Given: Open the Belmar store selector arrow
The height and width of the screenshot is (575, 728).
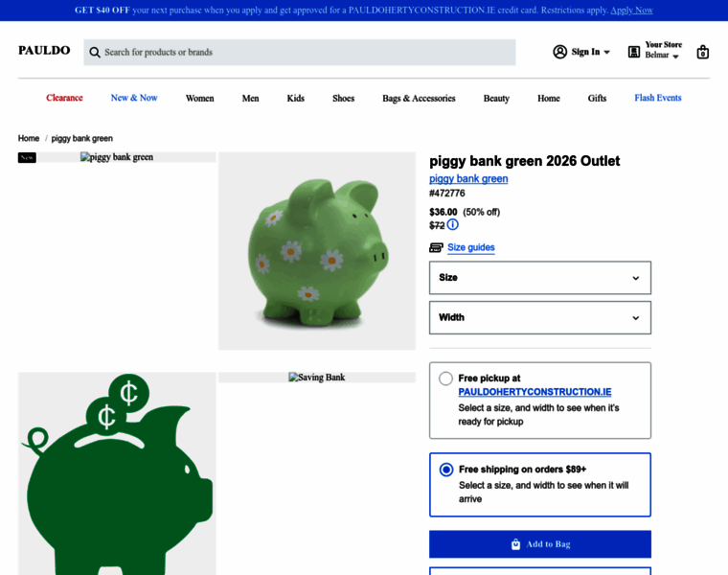Looking at the screenshot, I should 675,57.
